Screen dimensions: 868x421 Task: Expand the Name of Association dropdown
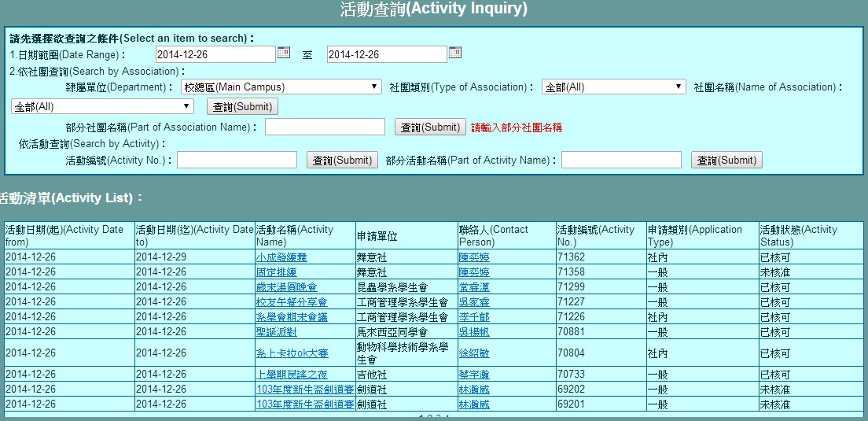102,106
